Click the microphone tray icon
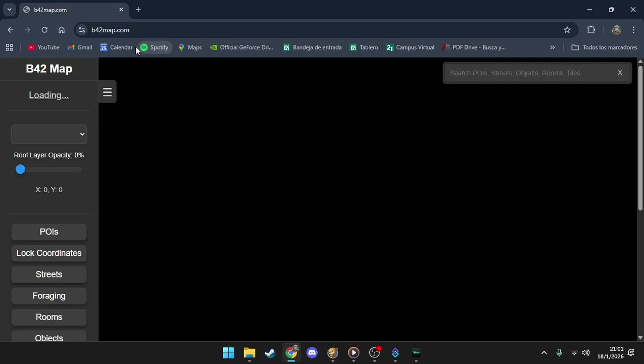This screenshot has height=364, width=644. [x=559, y=353]
